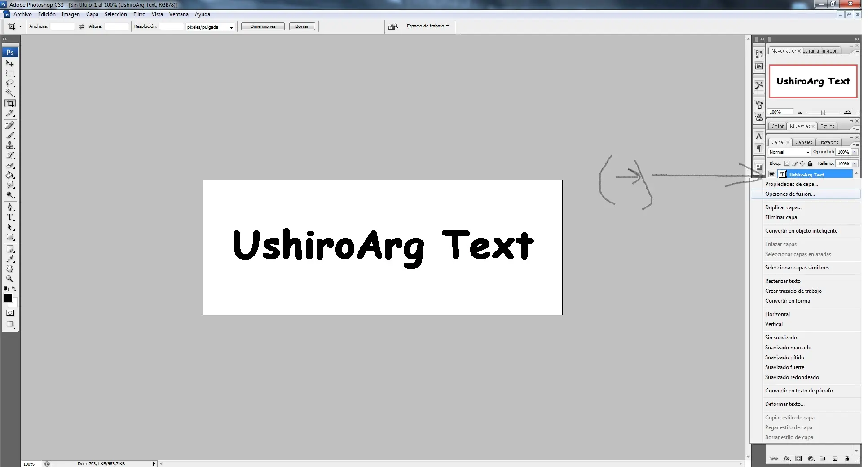Delete layer using the trash icon

847,458
